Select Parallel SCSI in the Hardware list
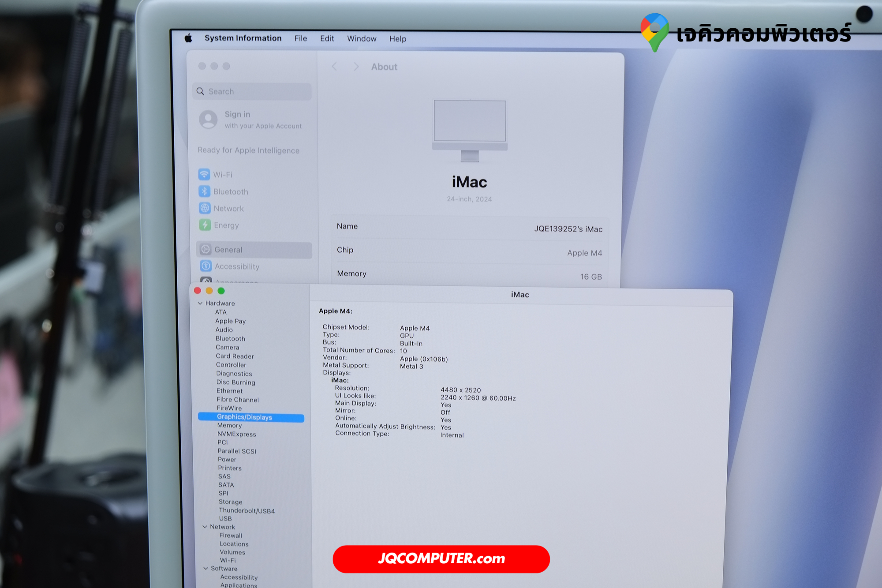Image resolution: width=882 pixels, height=588 pixels. tap(237, 451)
